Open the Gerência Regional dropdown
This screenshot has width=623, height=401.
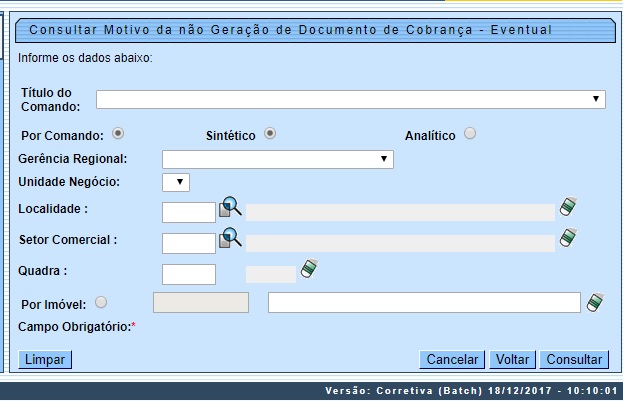click(278, 159)
